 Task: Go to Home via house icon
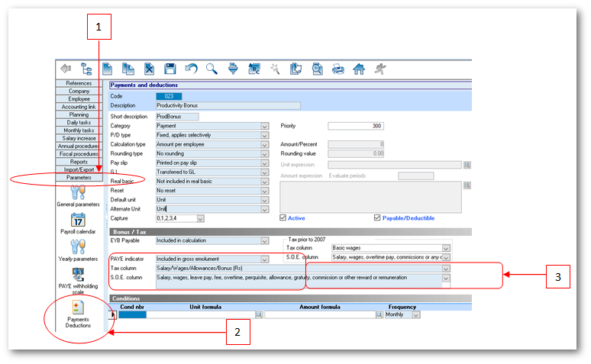point(358,69)
